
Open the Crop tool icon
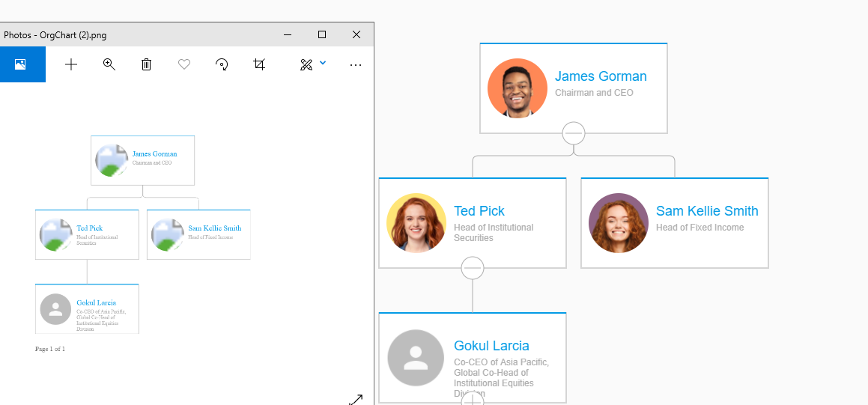259,64
